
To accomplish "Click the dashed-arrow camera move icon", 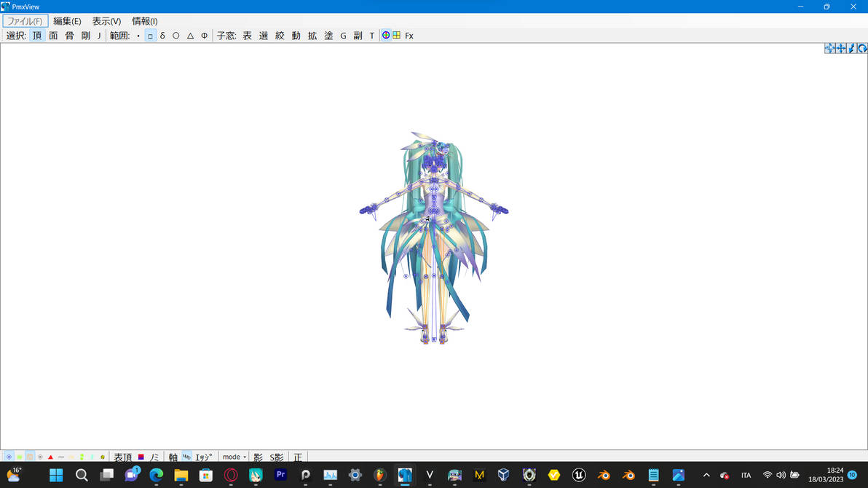I will tap(830, 48).
